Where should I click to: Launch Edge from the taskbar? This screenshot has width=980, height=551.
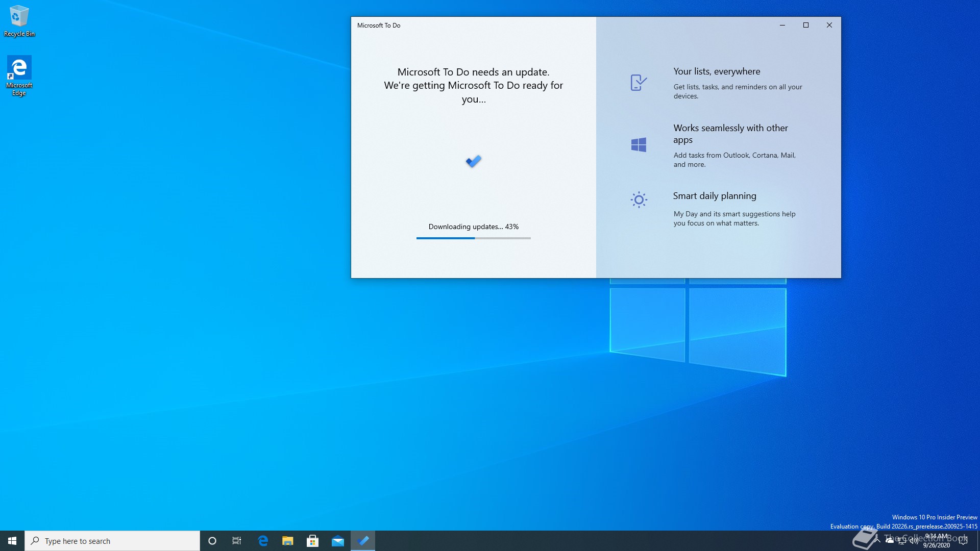pyautogui.click(x=263, y=541)
